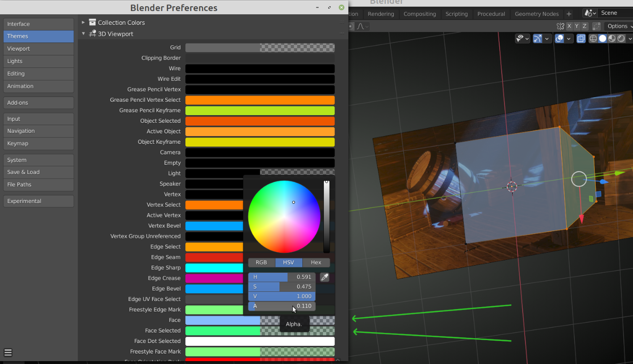Open the Animation preferences section

tap(39, 86)
